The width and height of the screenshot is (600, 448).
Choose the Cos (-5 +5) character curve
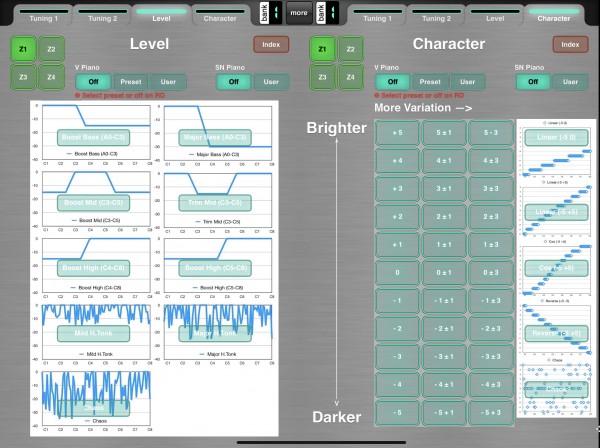[x=556, y=268]
